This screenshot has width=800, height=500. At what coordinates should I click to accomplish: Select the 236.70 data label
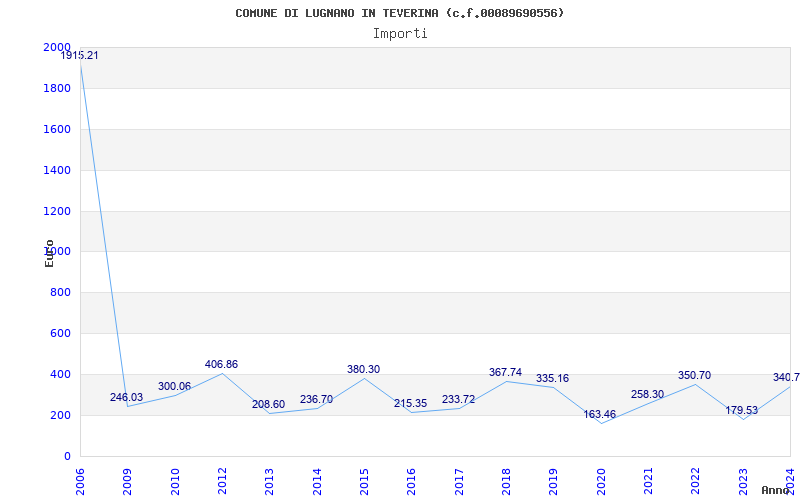pyautogui.click(x=316, y=399)
